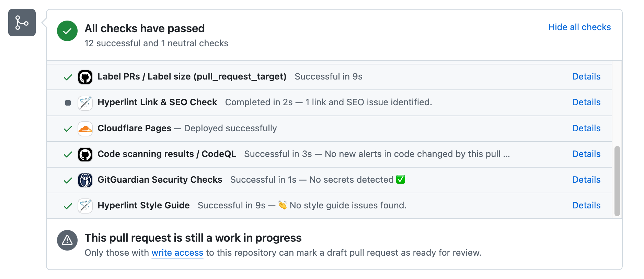Open Details for Hyperlint Style Guide
The width and height of the screenshot is (644, 279).
tap(586, 205)
